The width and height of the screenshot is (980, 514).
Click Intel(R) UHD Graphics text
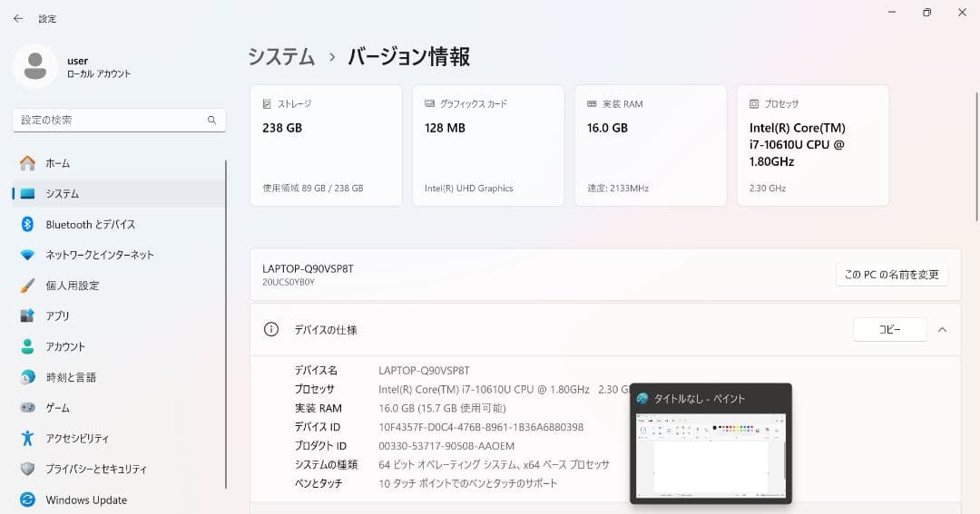point(469,188)
